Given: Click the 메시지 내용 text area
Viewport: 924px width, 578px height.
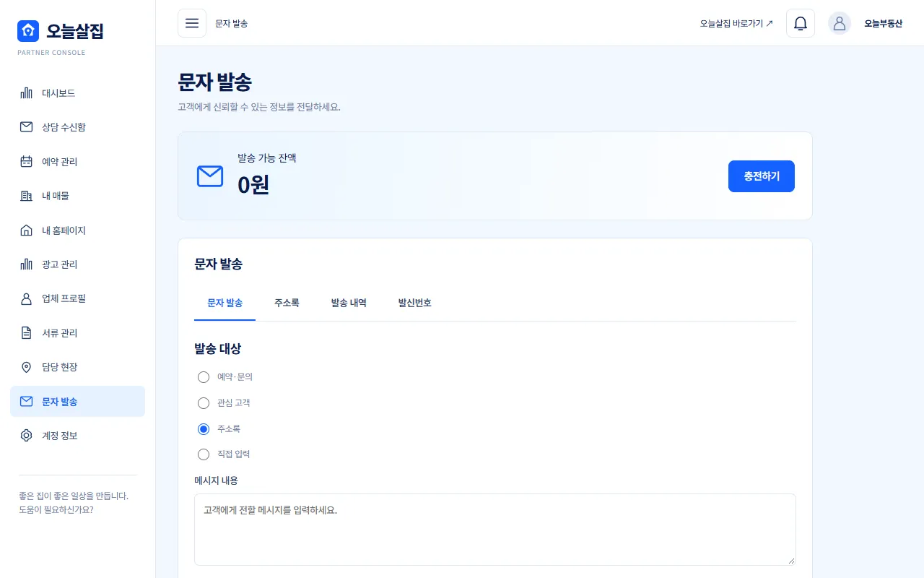Looking at the screenshot, I should point(495,530).
